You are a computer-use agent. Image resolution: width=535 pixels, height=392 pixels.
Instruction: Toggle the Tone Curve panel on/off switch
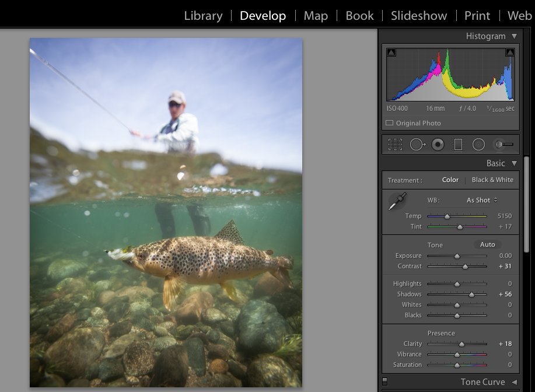(384, 381)
